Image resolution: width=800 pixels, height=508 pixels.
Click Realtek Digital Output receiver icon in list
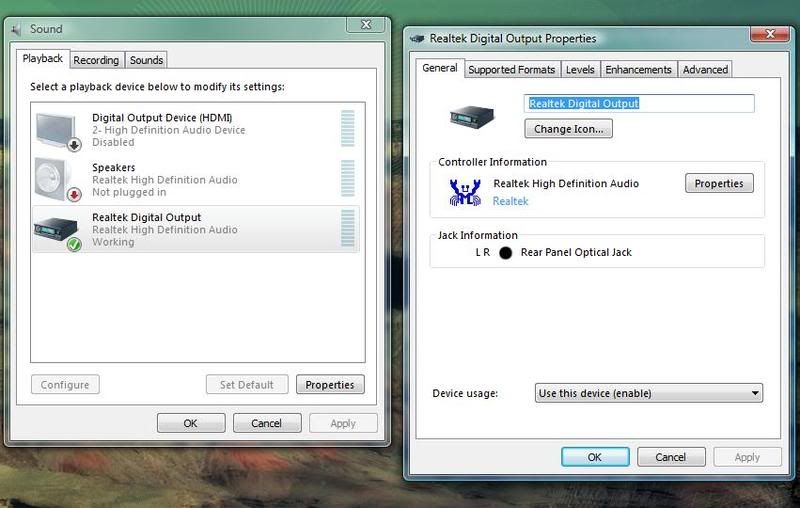click(58, 234)
